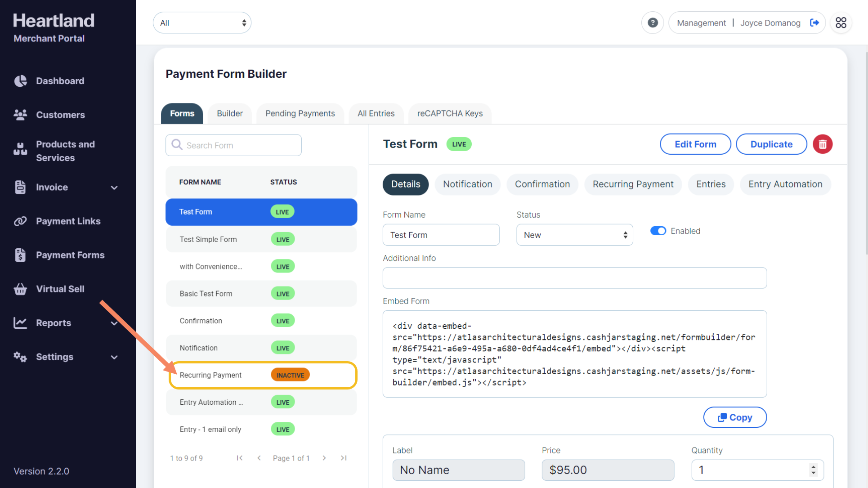868x488 pixels.
Task: Toggle the Enabled switch off
Action: [x=658, y=231]
